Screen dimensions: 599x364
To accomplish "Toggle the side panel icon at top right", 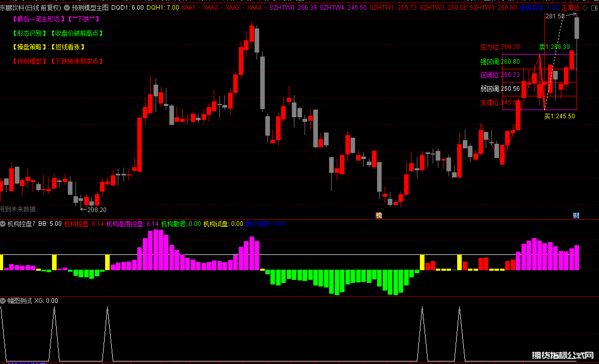I will tap(594, 8).
